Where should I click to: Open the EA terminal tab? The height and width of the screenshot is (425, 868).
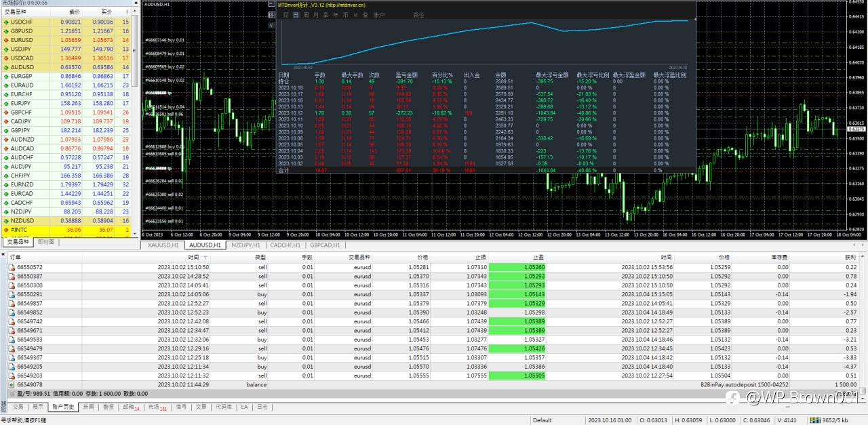pyautogui.click(x=244, y=407)
